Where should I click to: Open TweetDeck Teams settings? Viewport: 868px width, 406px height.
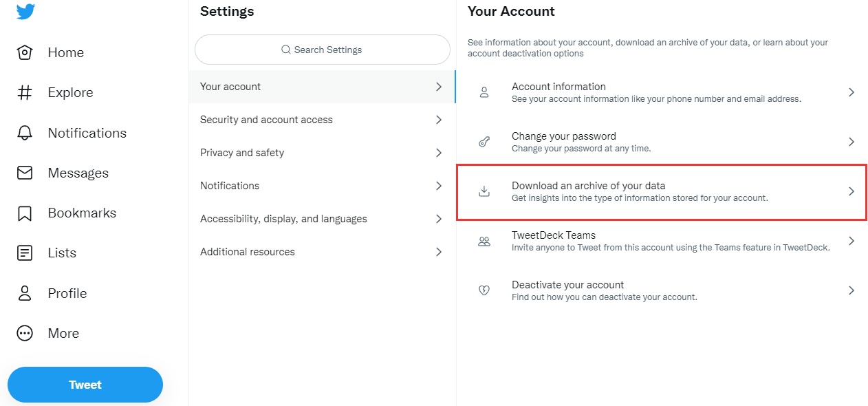click(x=660, y=240)
